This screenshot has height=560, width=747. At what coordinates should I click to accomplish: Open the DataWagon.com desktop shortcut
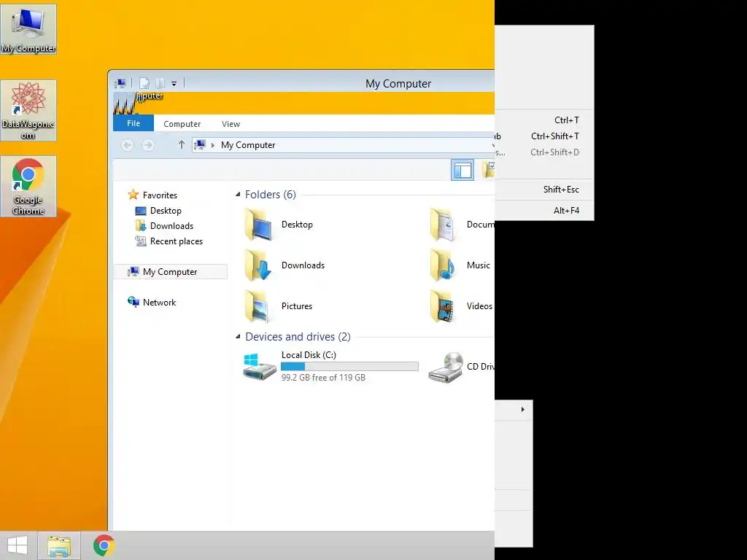pyautogui.click(x=28, y=110)
